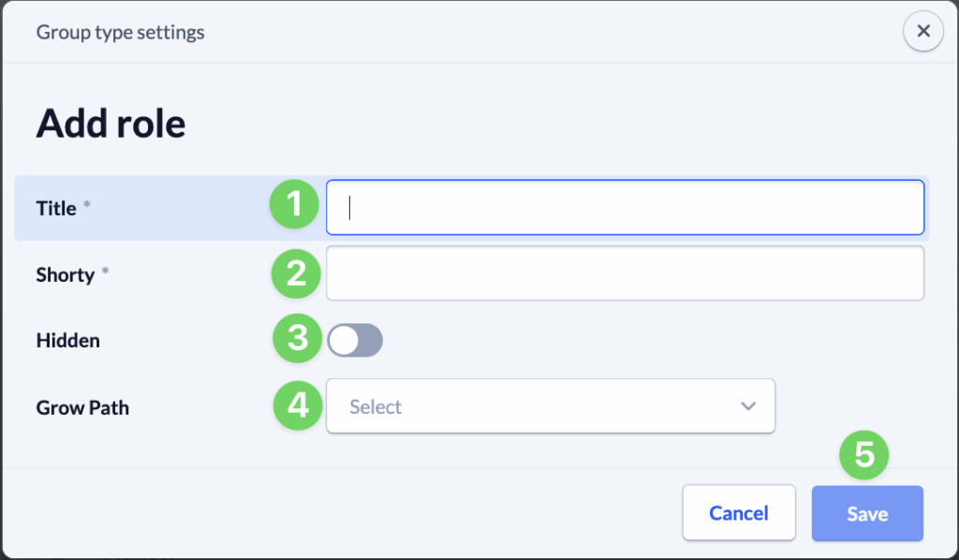
Task: Click the Title field label
Action: 56,208
